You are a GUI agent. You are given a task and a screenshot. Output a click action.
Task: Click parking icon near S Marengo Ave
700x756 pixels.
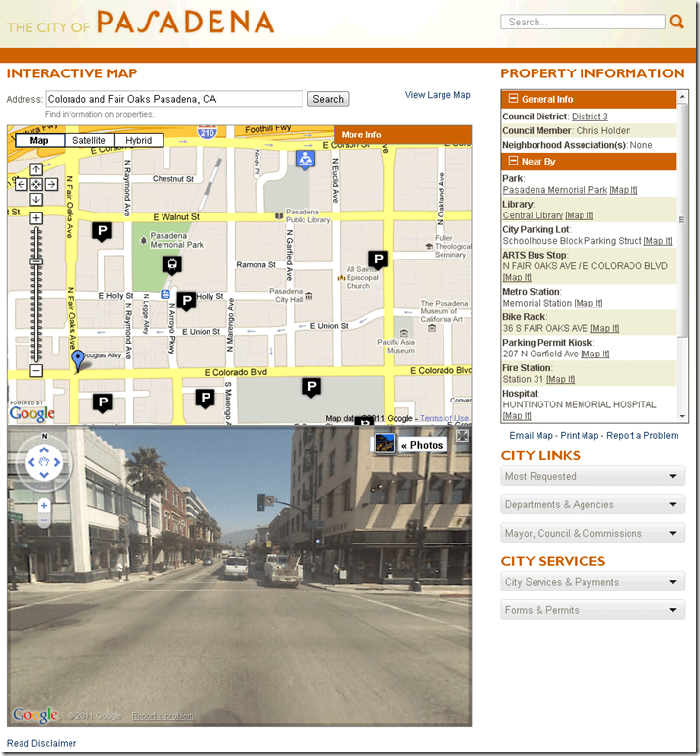(205, 399)
